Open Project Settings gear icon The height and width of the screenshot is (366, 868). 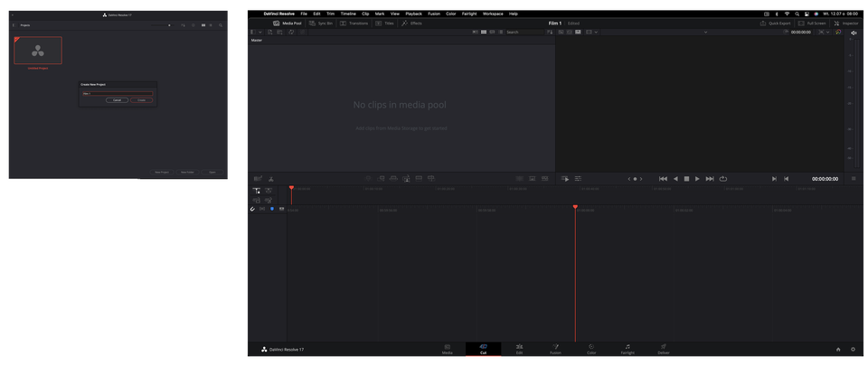[x=853, y=349]
